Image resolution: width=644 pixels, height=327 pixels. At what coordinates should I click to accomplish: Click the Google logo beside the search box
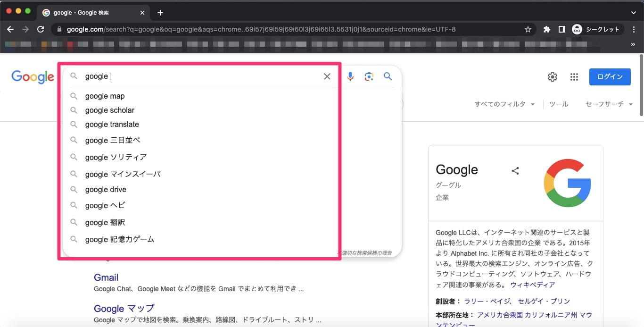click(33, 77)
